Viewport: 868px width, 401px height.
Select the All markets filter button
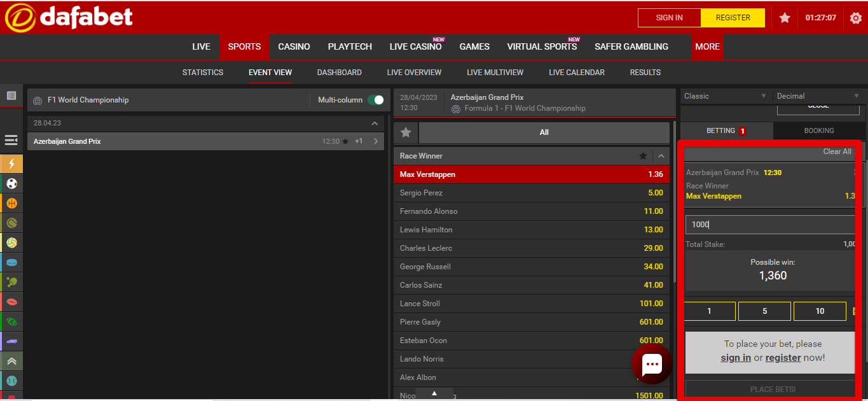pos(544,132)
